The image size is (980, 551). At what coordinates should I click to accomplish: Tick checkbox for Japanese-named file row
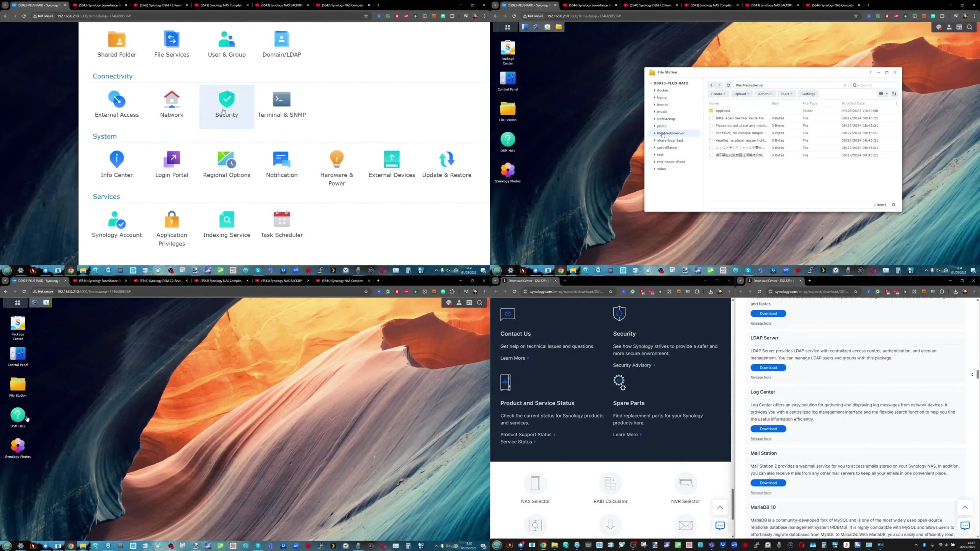[711, 148]
